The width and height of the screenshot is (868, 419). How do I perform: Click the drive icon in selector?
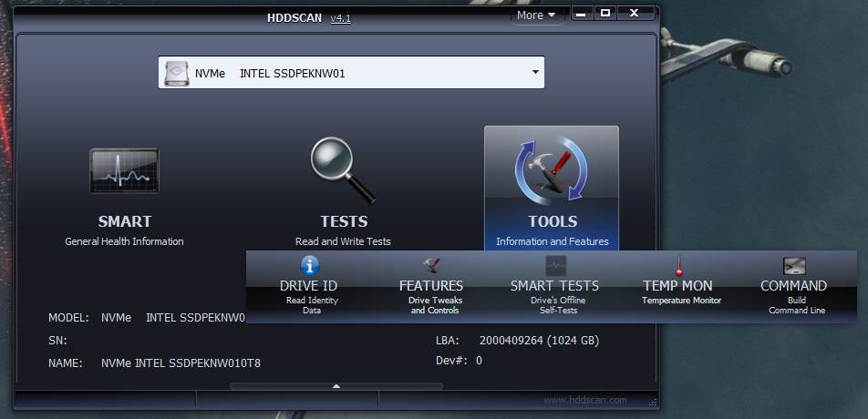point(176,73)
